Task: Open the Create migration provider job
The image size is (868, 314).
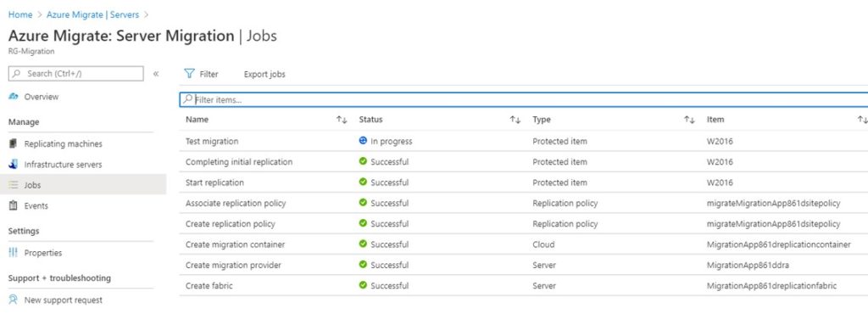Action: 234,266
